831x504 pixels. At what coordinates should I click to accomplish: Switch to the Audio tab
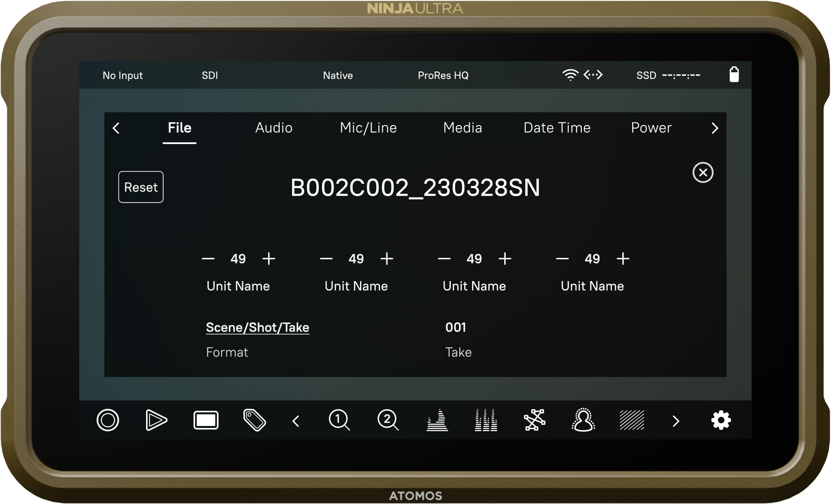(x=274, y=128)
